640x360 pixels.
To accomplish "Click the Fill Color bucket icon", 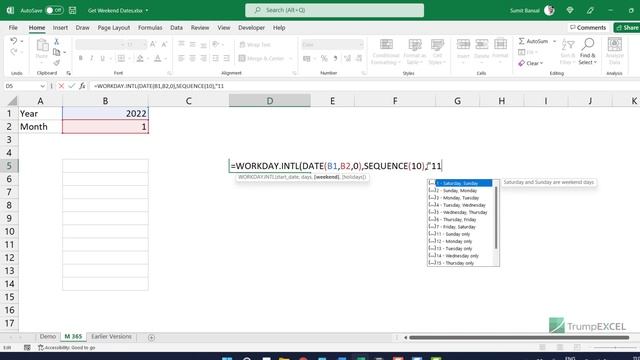I will pyautogui.click(x=140, y=59).
